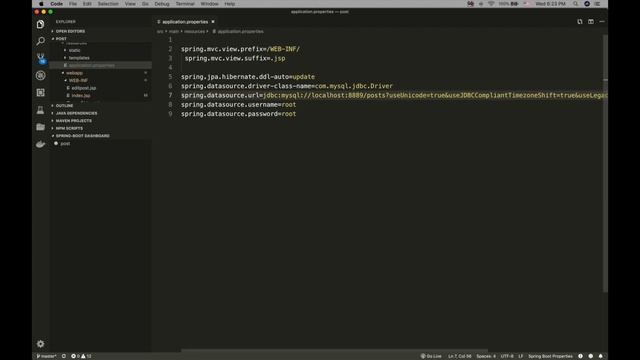Expand the OPEN EDITORS section

pos(100,31)
